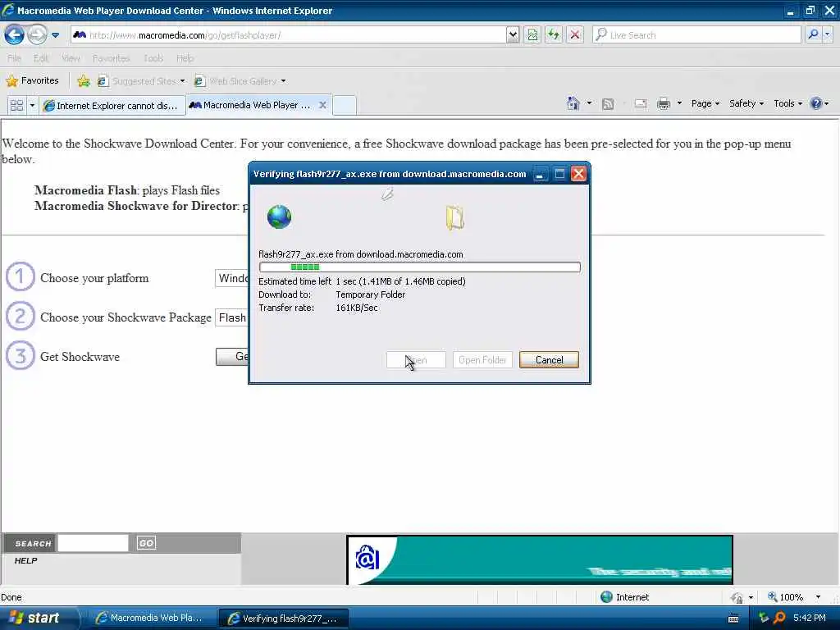Click the GO search button
The height and width of the screenshot is (630, 840).
pos(146,543)
